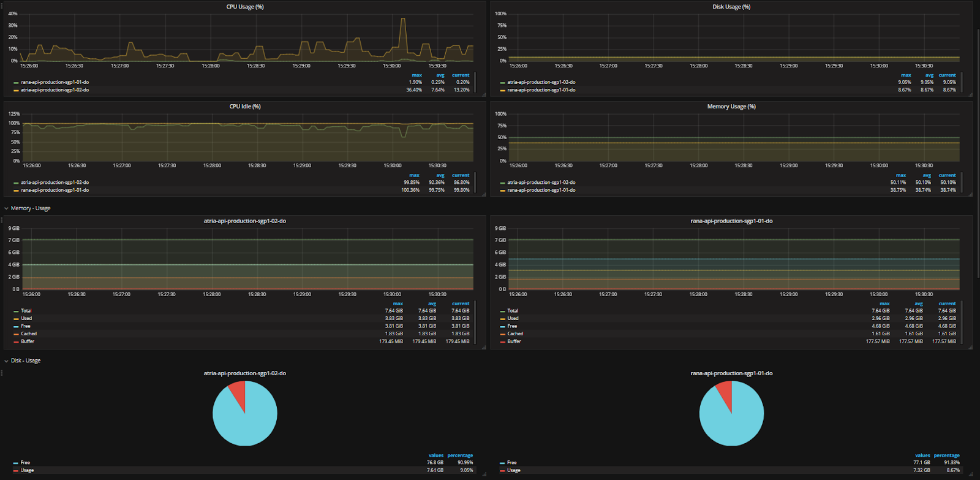Change Free color in atria pie chart legend
The width and height of the screenshot is (980, 480).
(16, 463)
